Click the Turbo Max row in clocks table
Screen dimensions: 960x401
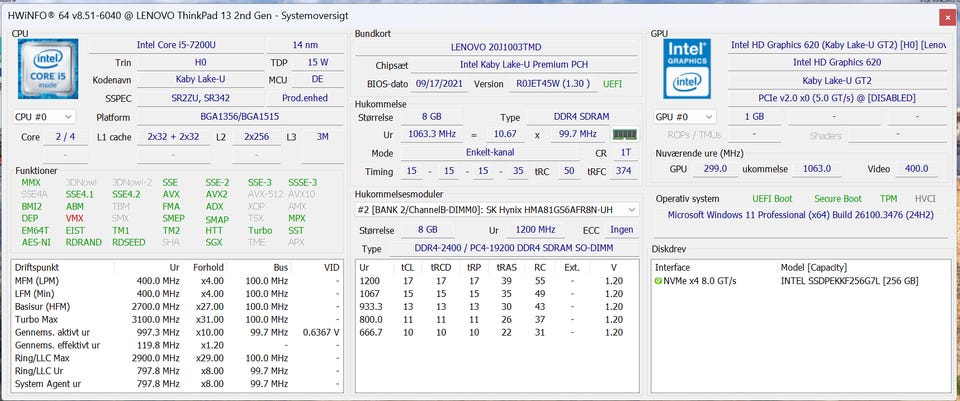pos(177,320)
